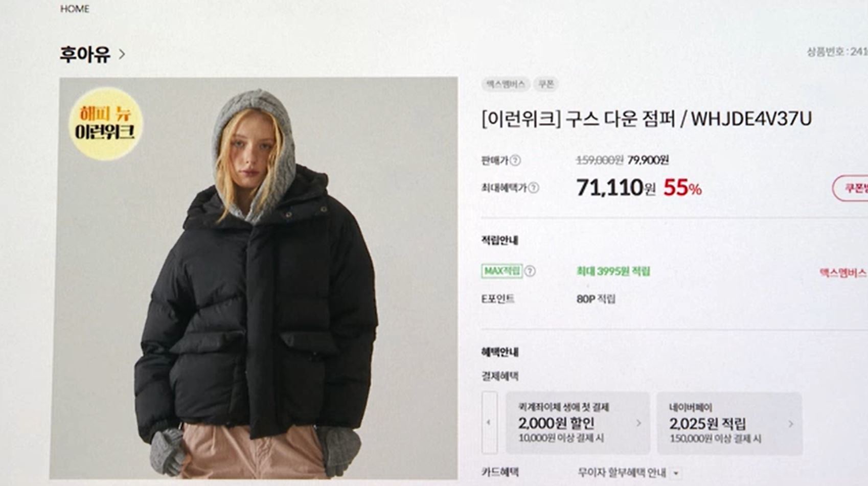Viewport: 868px width, 486px height.
Task: Click the 최대혜택가 help question-mark icon
Action: tap(533, 188)
